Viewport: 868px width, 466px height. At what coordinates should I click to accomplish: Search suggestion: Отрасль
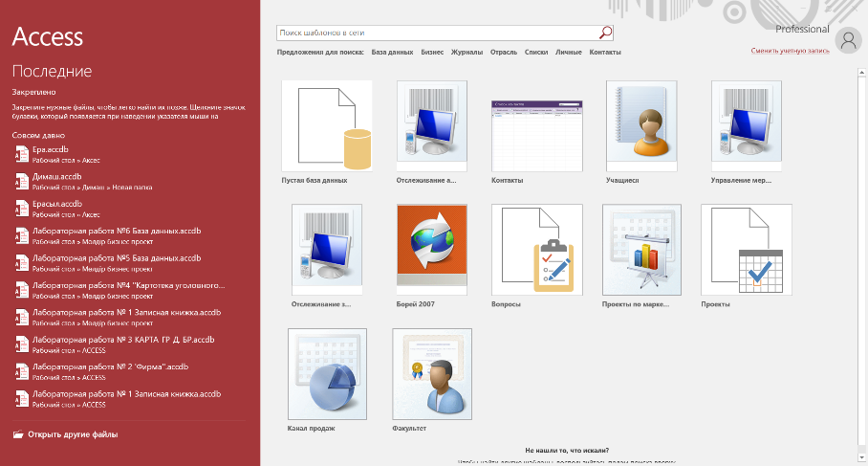coord(503,52)
